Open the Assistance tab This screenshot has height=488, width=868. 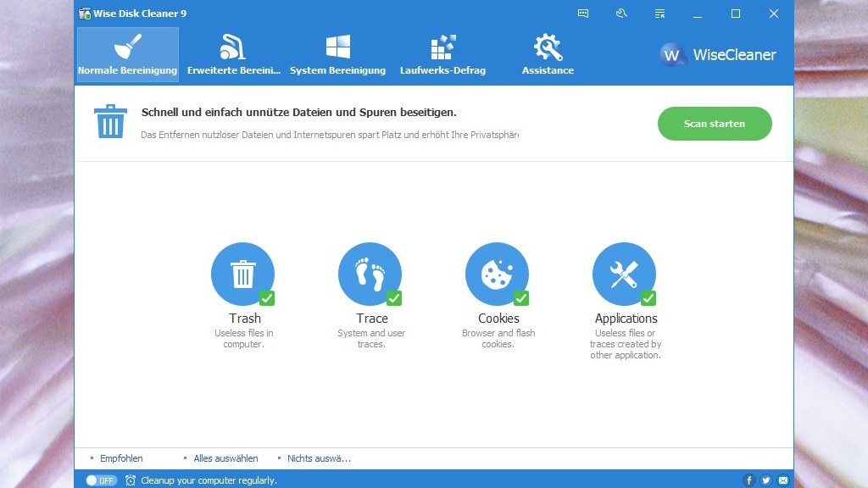[548, 55]
